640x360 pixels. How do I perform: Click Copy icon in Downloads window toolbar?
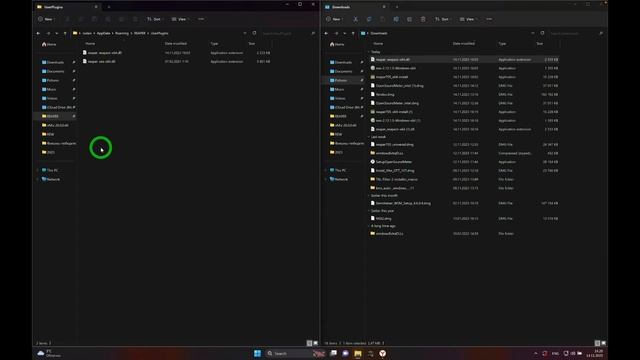(369, 19)
